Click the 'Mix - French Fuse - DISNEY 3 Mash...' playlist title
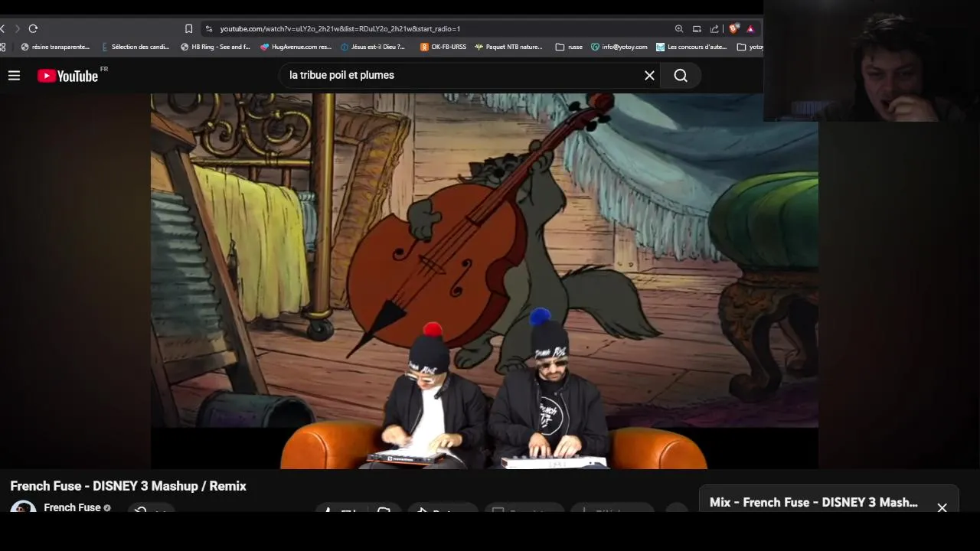The height and width of the screenshot is (551, 980). tap(814, 502)
